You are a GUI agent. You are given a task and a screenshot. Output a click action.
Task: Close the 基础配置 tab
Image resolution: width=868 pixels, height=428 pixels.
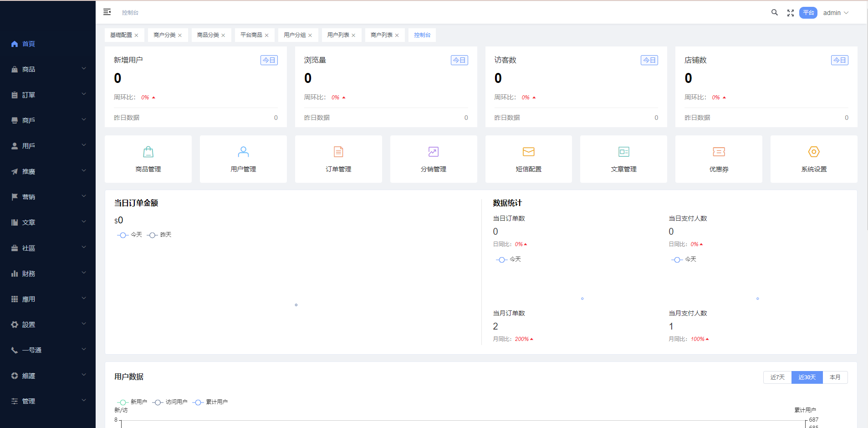pyautogui.click(x=136, y=36)
